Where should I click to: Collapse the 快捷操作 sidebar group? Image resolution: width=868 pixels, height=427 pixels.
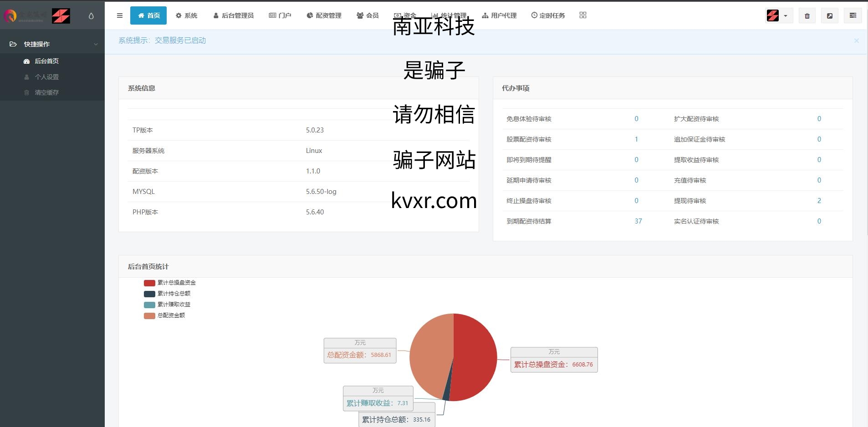[52, 44]
